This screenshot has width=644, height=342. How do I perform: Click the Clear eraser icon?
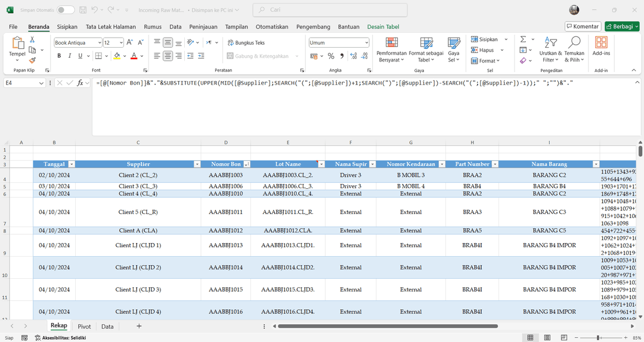coord(523,61)
